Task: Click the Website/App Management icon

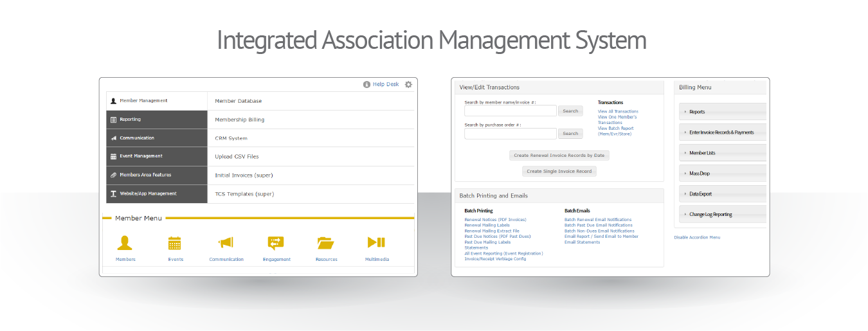Action: coord(113,193)
